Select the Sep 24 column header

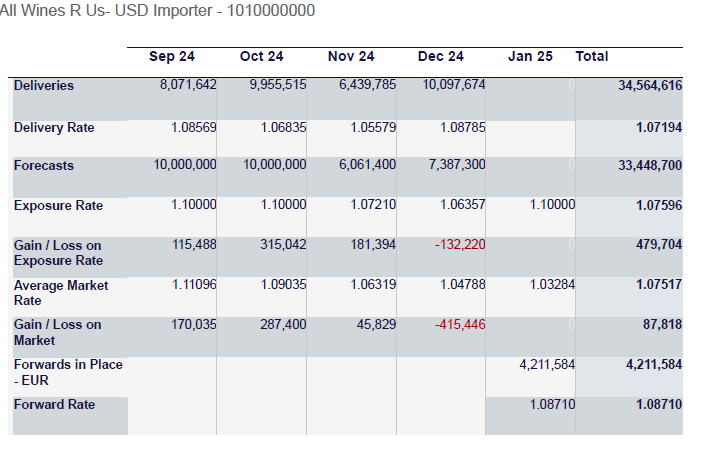(x=172, y=57)
